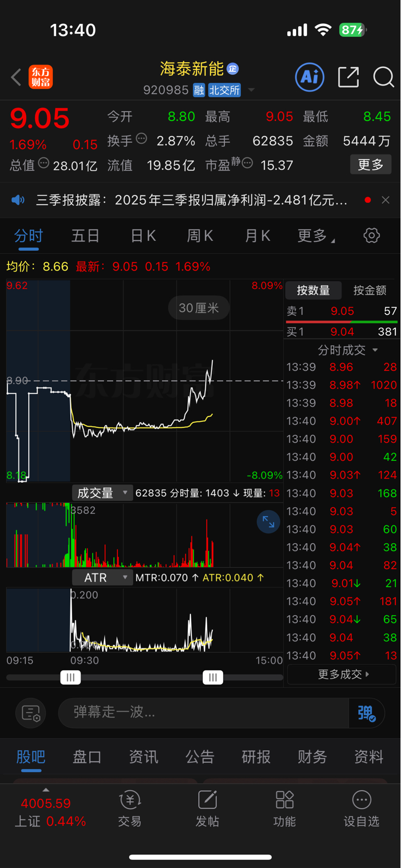Image resolution: width=401 pixels, height=868 pixels.
Task: Select the 按金额 toggle
Action: (370, 290)
